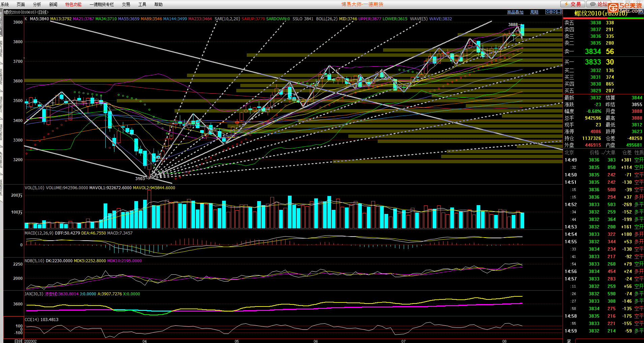This screenshot has width=644, height=343.
Task: Click the 08 month marker on time axis
Action: pyautogui.click(x=504, y=341)
